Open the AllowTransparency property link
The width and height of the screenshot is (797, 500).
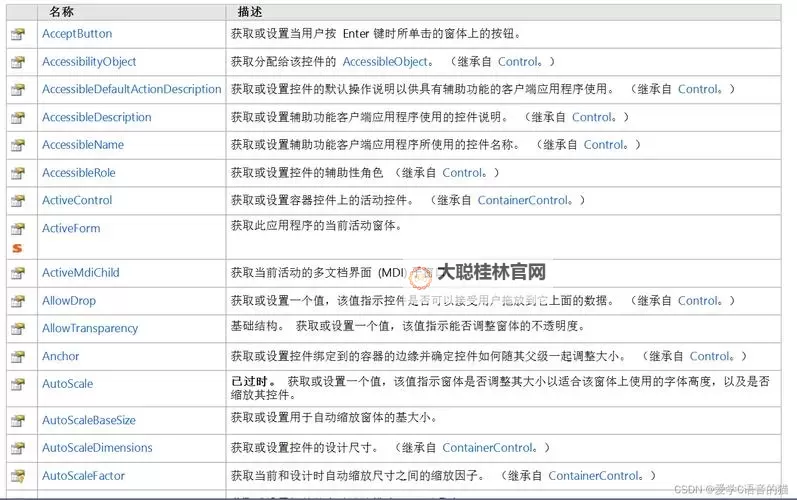90,328
